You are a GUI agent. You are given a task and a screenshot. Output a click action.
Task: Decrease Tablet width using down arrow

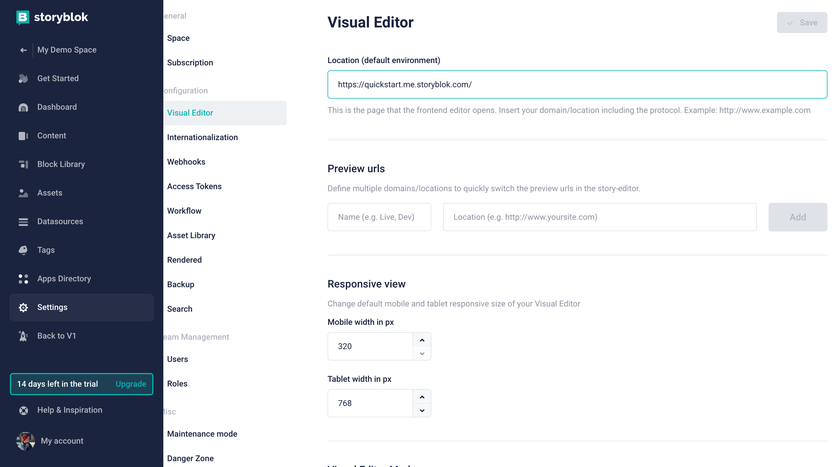point(422,410)
